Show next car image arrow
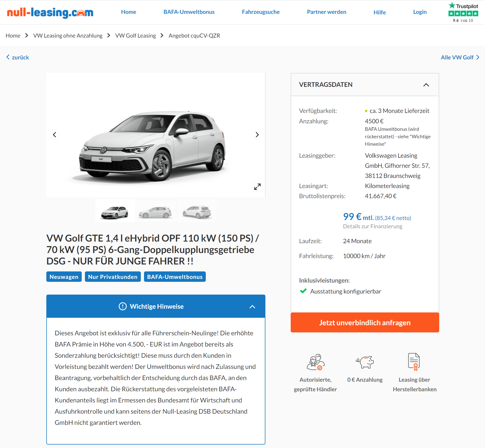This screenshot has height=448, width=485. [x=257, y=135]
